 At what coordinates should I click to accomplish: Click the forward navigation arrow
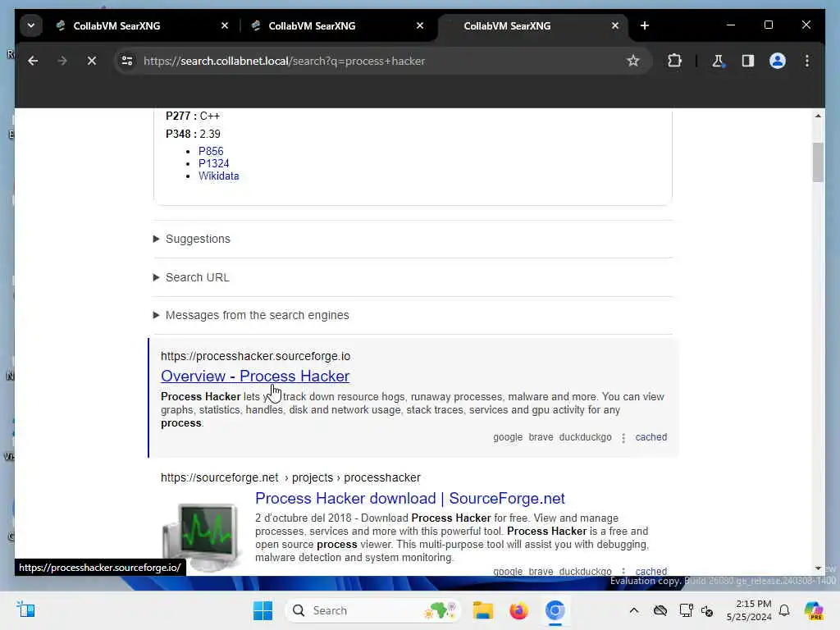click(x=62, y=61)
